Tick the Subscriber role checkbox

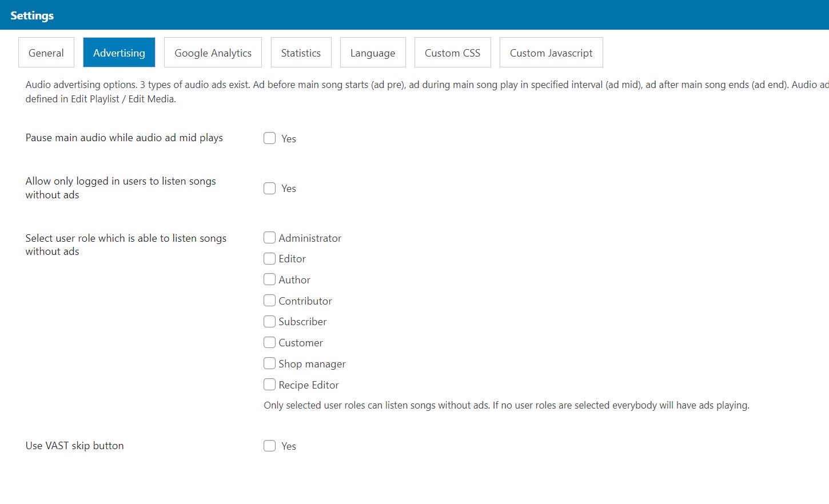[x=269, y=321]
